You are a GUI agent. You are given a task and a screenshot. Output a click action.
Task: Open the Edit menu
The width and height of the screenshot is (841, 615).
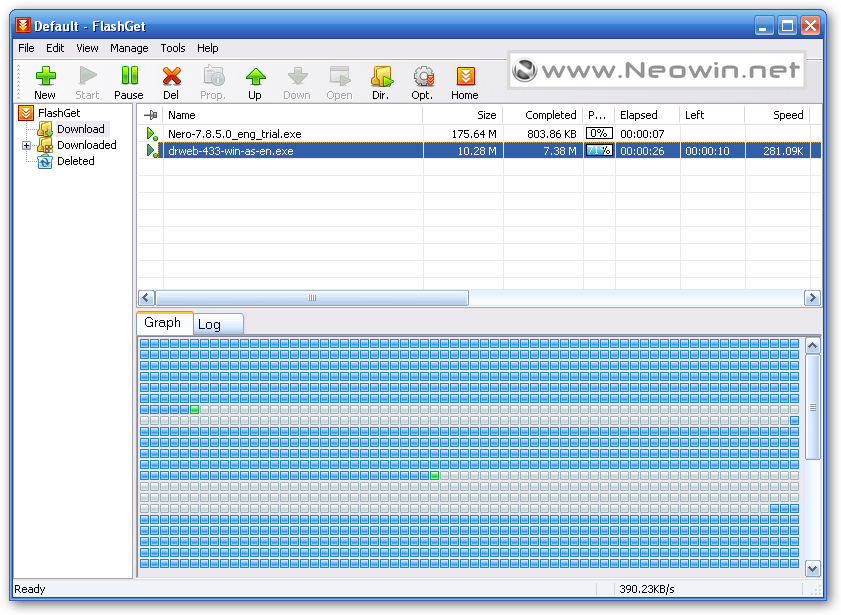[55, 48]
